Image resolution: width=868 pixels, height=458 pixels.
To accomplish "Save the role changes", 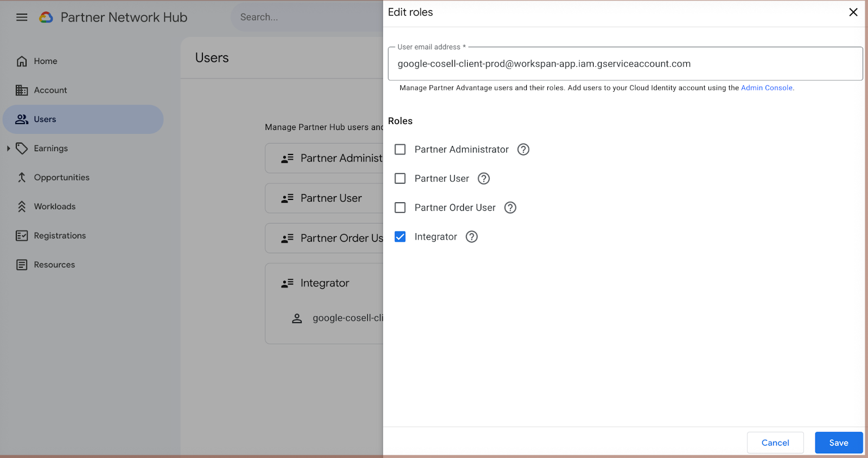I will click(839, 443).
